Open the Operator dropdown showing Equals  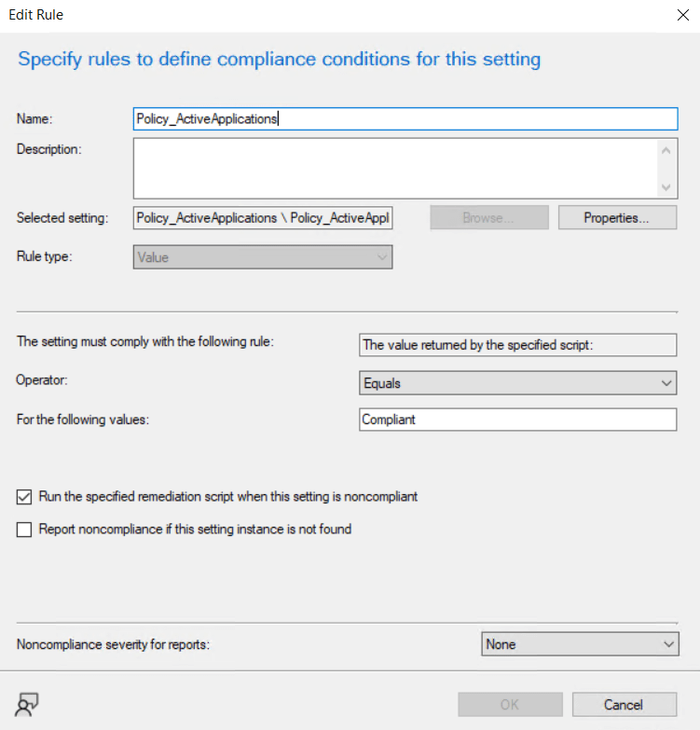coord(517,382)
